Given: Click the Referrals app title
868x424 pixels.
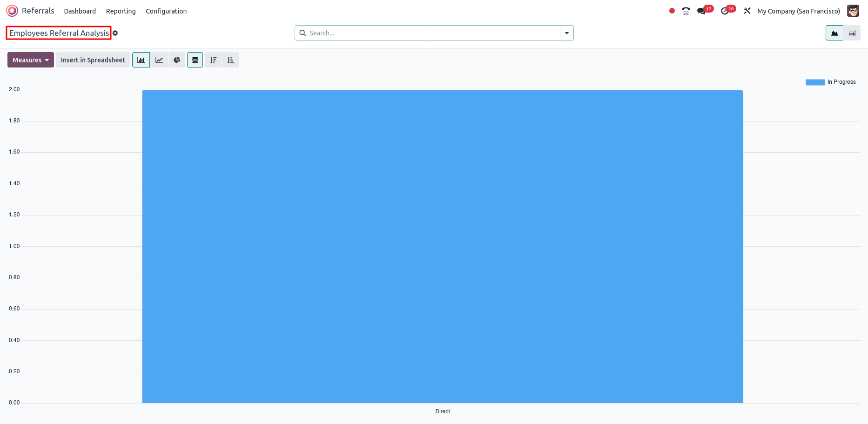Looking at the screenshot, I should click(38, 11).
